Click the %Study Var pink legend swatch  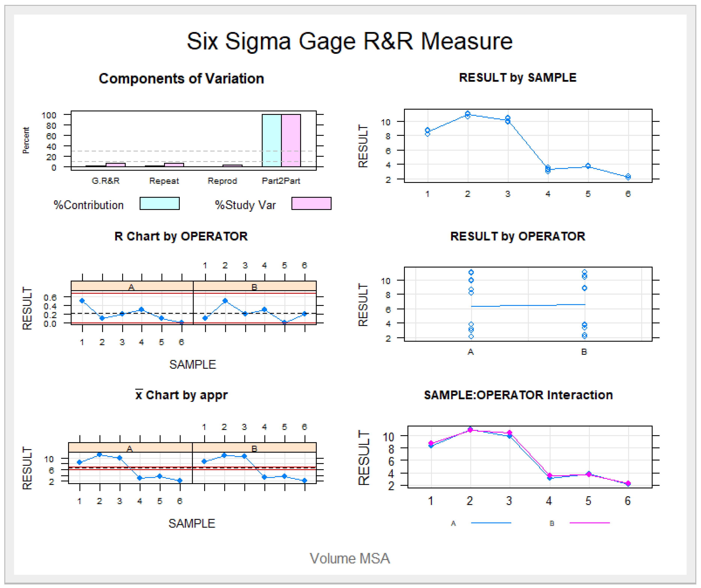(x=311, y=204)
